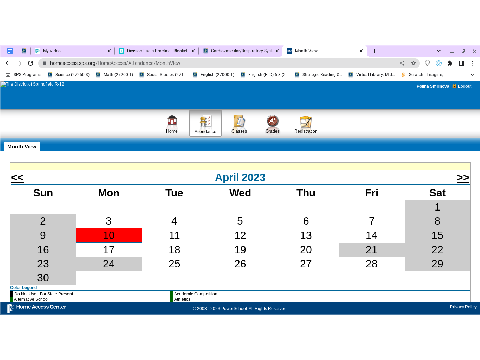Select the Attendance navigation icon
Screen dimensions: 480x360
(x=205, y=124)
